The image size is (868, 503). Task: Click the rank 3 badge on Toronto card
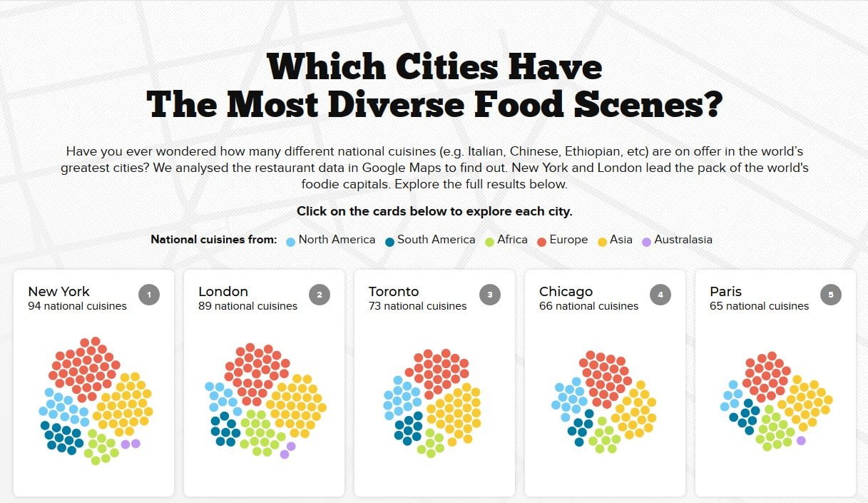pos(490,294)
